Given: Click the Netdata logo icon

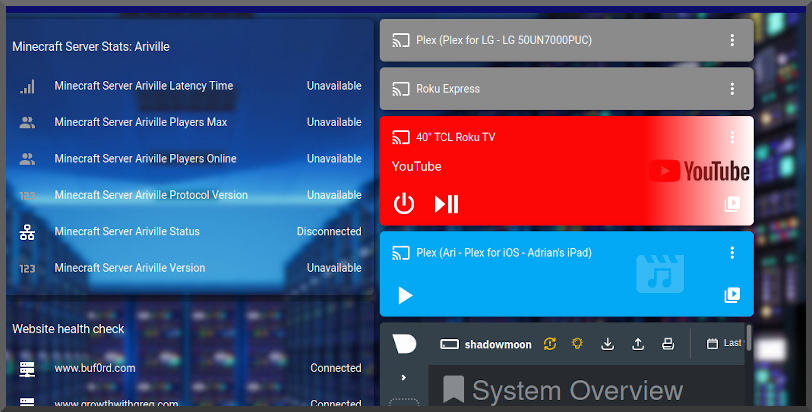Looking at the screenshot, I should point(404,344).
